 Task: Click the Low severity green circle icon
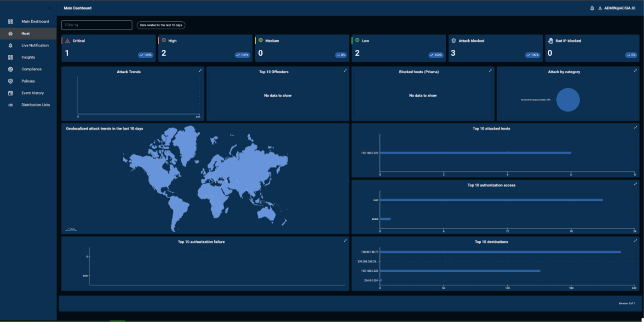(x=357, y=40)
